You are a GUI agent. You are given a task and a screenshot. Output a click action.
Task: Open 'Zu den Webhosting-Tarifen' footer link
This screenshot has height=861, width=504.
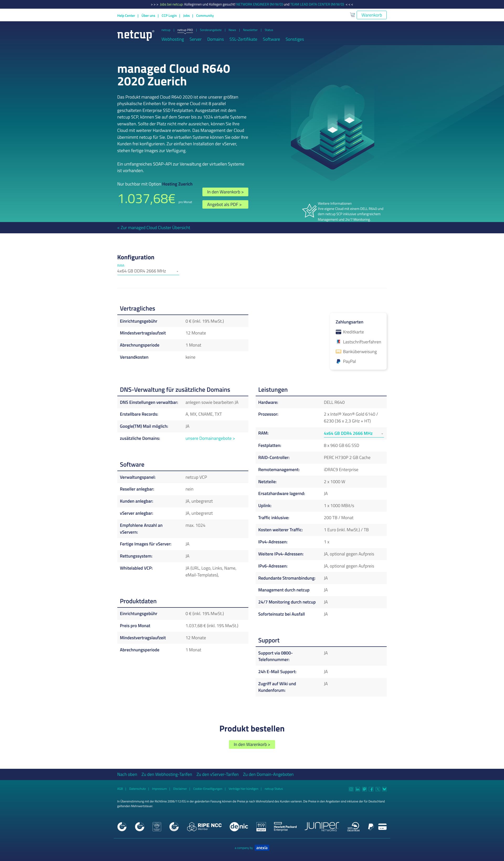coord(167,774)
